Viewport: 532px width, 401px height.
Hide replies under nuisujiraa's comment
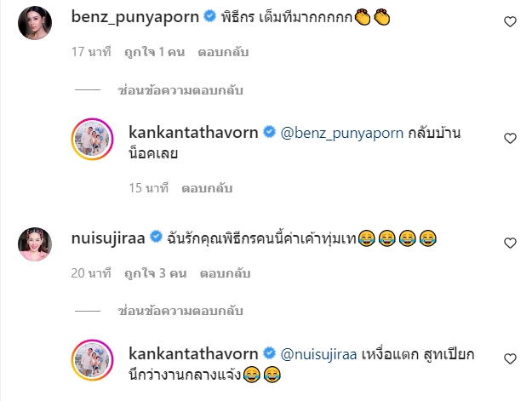(180, 311)
